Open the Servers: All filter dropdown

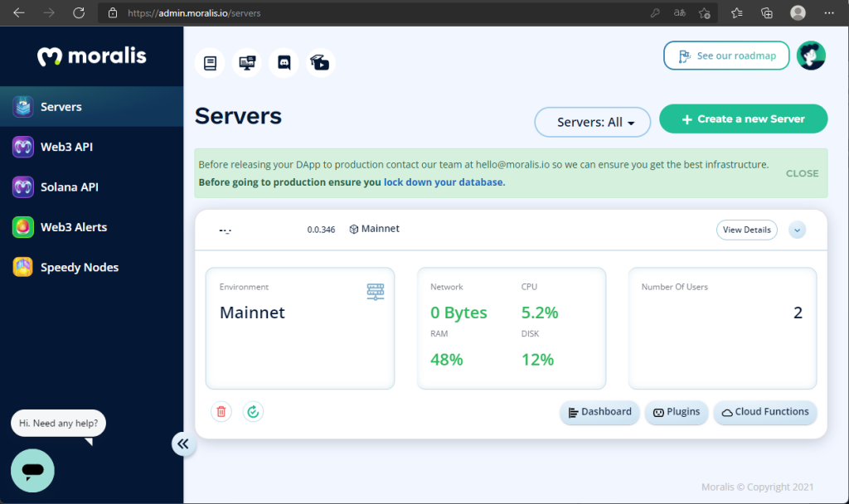pyautogui.click(x=593, y=122)
